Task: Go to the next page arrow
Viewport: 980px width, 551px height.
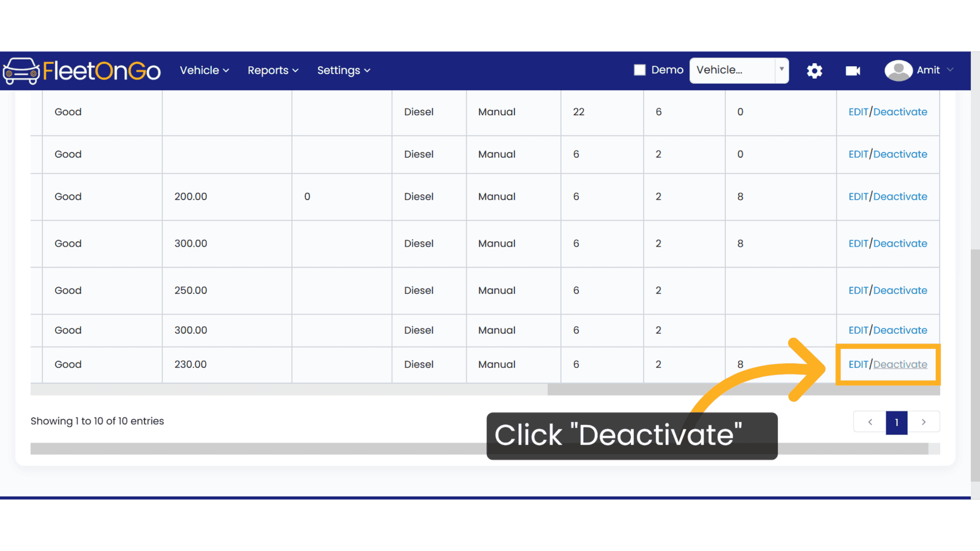Action: (x=924, y=422)
